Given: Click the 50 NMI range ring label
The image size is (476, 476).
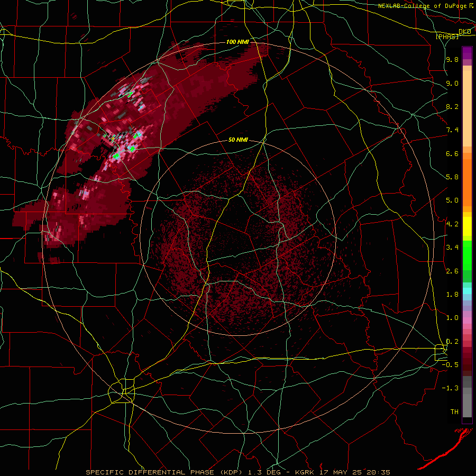Looking at the screenshot, I should [x=238, y=140].
